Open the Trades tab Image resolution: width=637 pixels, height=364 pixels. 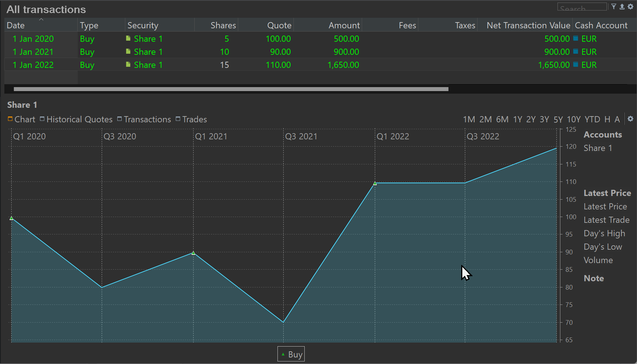(x=191, y=119)
